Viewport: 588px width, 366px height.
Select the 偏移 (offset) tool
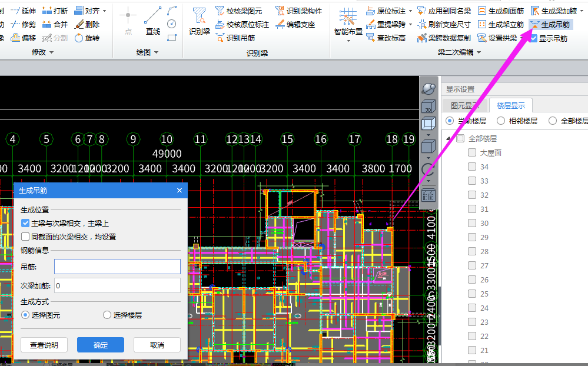24,38
